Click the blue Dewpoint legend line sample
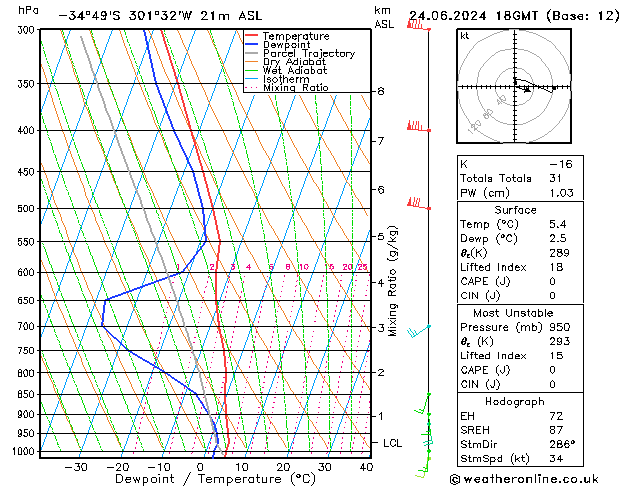629x486 pixels. click(x=252, y=44)
